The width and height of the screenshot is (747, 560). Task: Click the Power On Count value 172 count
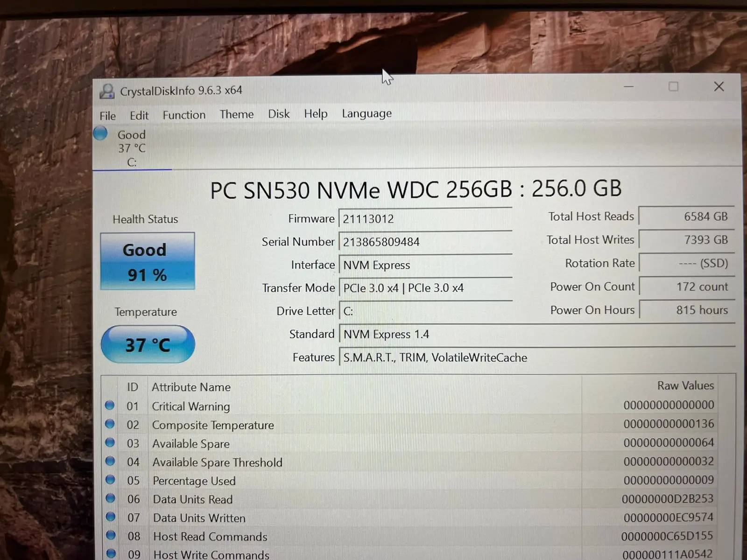[x=687, y=287]
